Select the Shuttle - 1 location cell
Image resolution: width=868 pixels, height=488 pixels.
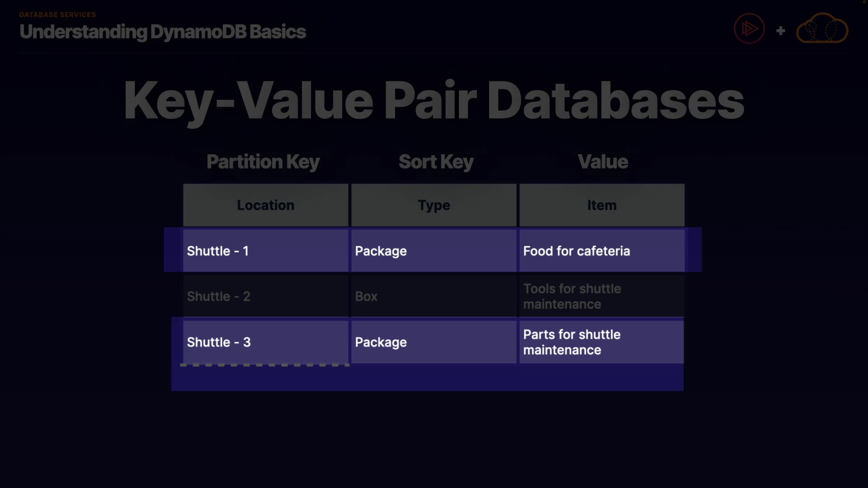pyautogui.click(x=265, y=251)
